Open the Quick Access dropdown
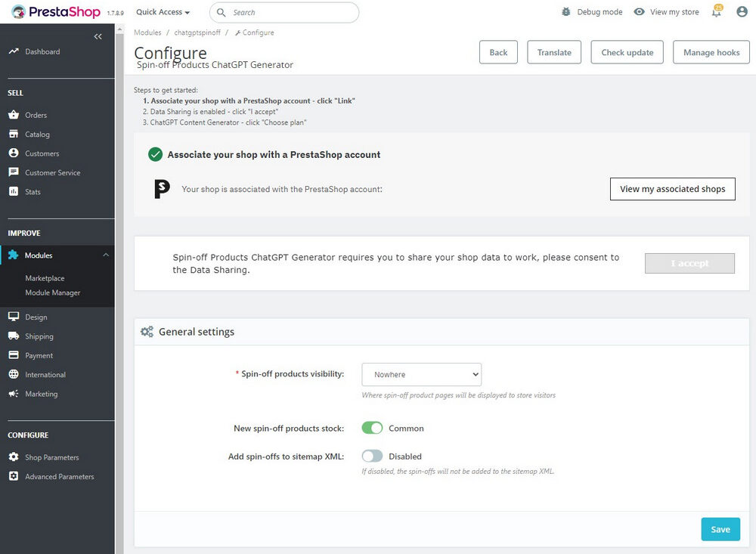This screenshot has width=756, height=554. pyautogui.click(x=163, y=12)
